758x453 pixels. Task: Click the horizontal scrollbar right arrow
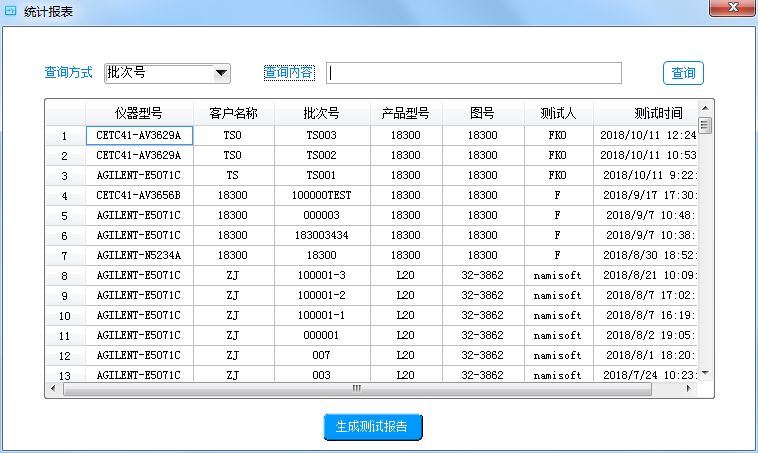point(688,388)
